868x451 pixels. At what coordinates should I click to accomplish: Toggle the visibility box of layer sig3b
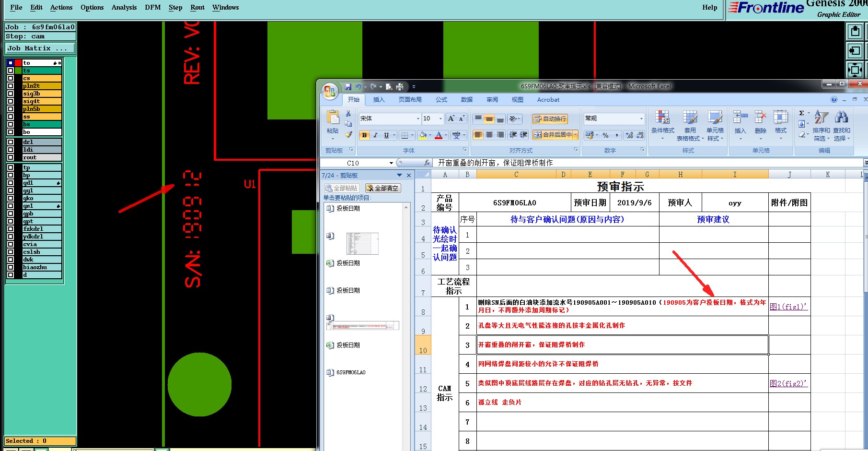(11, 94)
